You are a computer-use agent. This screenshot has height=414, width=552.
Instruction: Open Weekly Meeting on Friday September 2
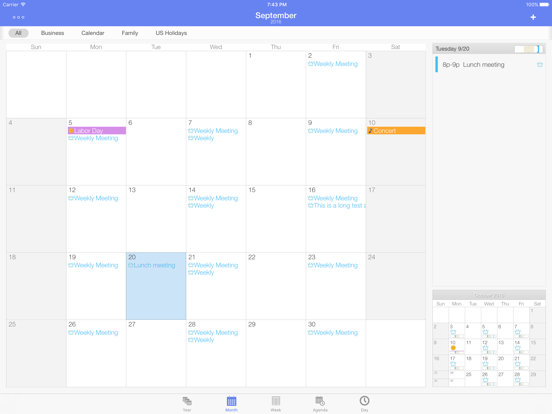[x=333, y=64]
